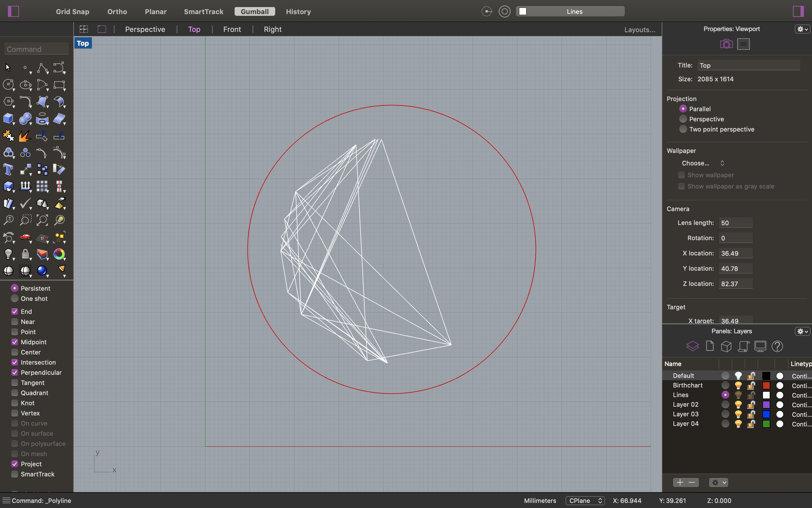Viewport: 812px width, 508px height.
Task: Make Layer 02 the current layer
Action: coord(725,404)
